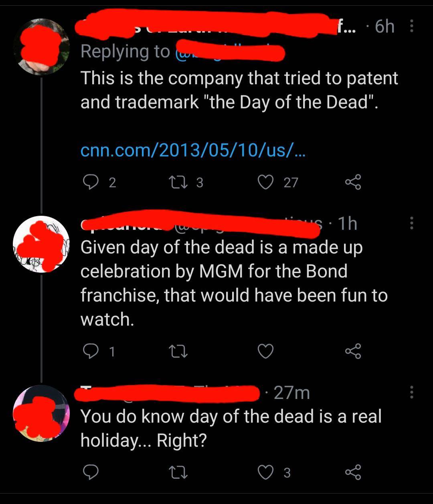Like the tweet with 3 likes
The width and height of the screenshot is (433, 504).
[265, 473]
